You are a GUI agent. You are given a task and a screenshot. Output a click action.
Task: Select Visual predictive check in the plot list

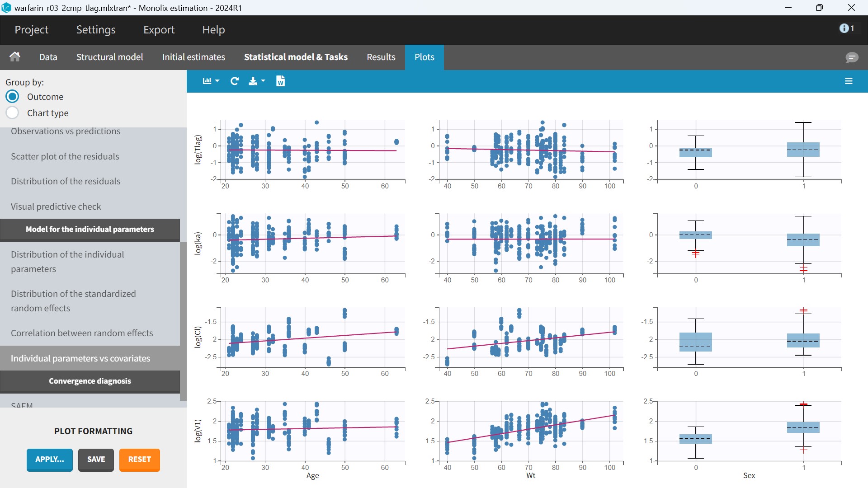56,206
